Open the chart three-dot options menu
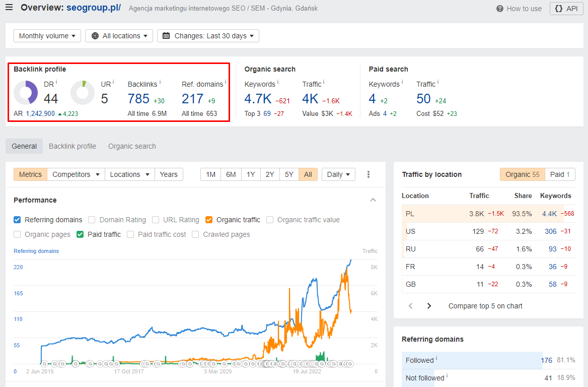The height and width of the screenshot is (387, 588). point(368,174)
